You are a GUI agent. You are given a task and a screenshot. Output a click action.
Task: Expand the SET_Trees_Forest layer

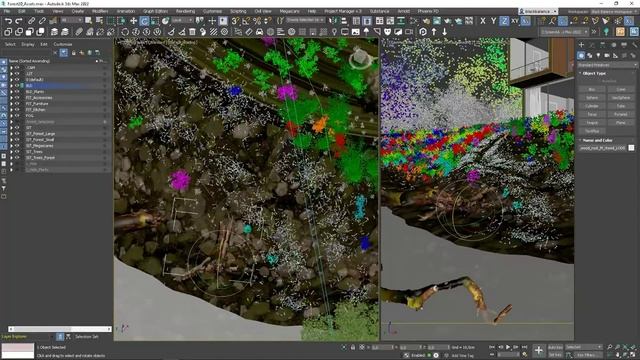11,158
